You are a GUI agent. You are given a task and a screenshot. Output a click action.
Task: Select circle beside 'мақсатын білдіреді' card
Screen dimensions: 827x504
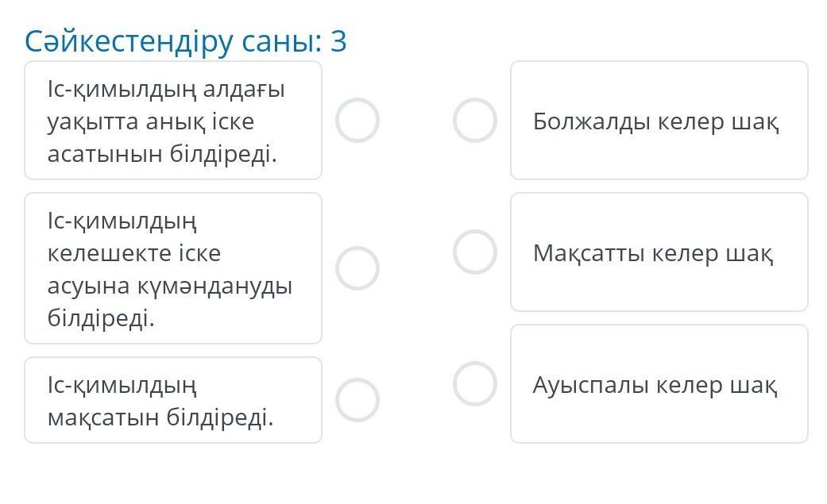click(x=357, y=400)
